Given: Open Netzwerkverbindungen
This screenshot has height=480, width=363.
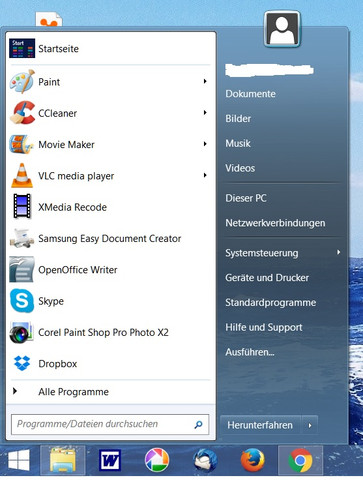Looking at the screenshot, I should (275, 223).
